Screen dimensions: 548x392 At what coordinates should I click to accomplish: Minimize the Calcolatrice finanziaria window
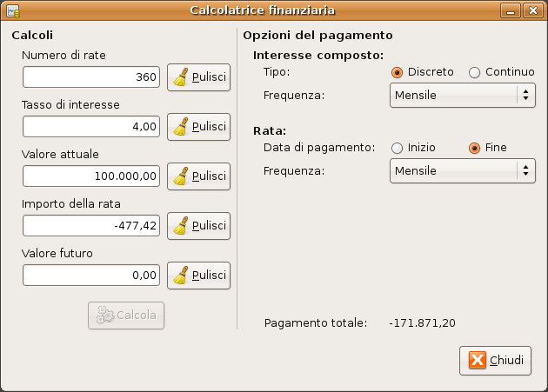[x=511, y=10]
